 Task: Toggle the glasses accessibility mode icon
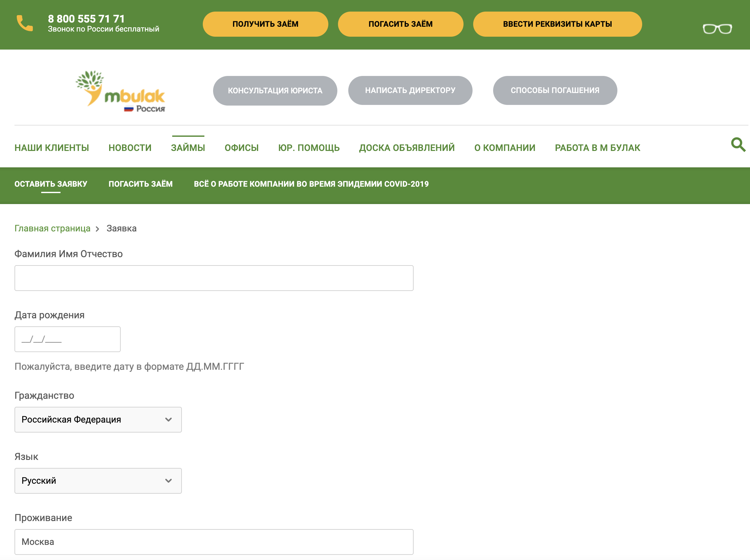click(717, 29)
